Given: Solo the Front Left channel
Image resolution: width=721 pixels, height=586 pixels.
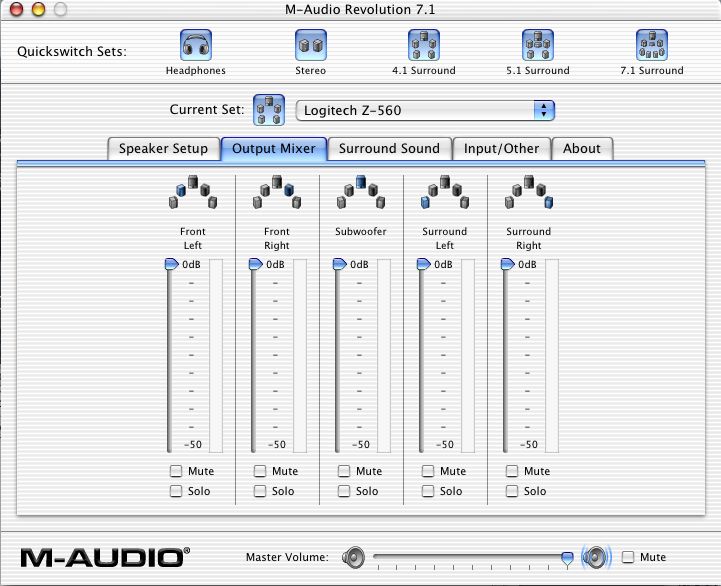Looking at the screenshot, I should (x=176, y=491).
